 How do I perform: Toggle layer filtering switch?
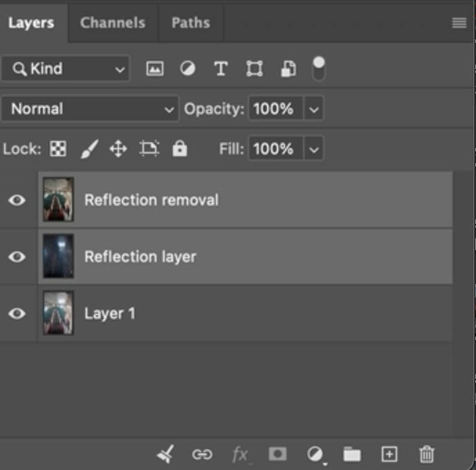(318, 69)
